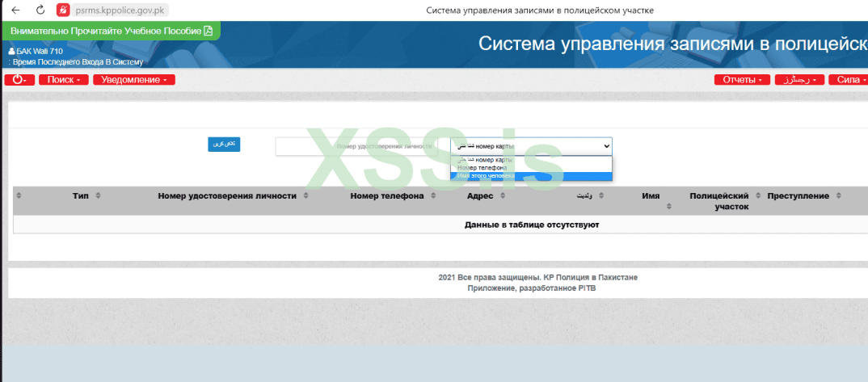Click the Имя column header text
868x382 pixels.
click(651, 195)
